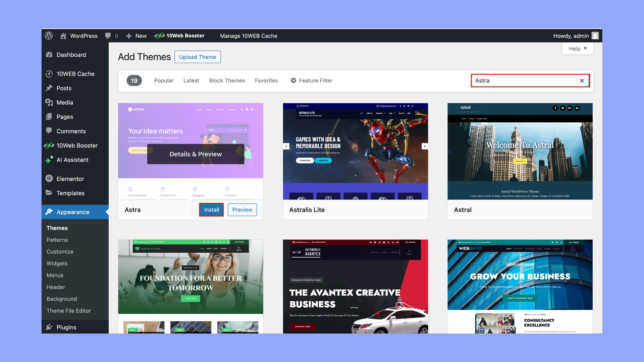Open Plugins from the sidebar
Viewport: 644px width, 362px height.
click(x=66, y=327)
